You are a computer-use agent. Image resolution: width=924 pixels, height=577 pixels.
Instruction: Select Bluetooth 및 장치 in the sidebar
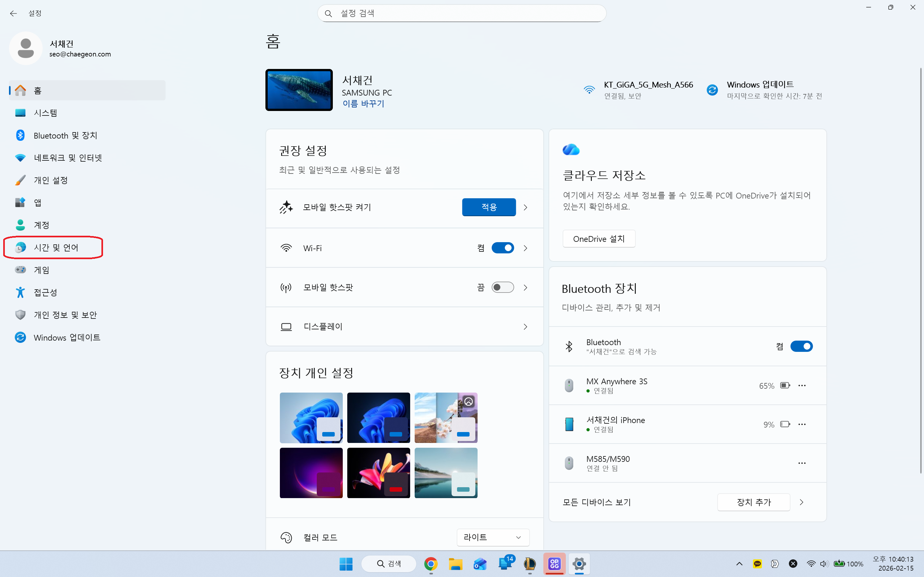pyautogui.click(x=66, y=135)
